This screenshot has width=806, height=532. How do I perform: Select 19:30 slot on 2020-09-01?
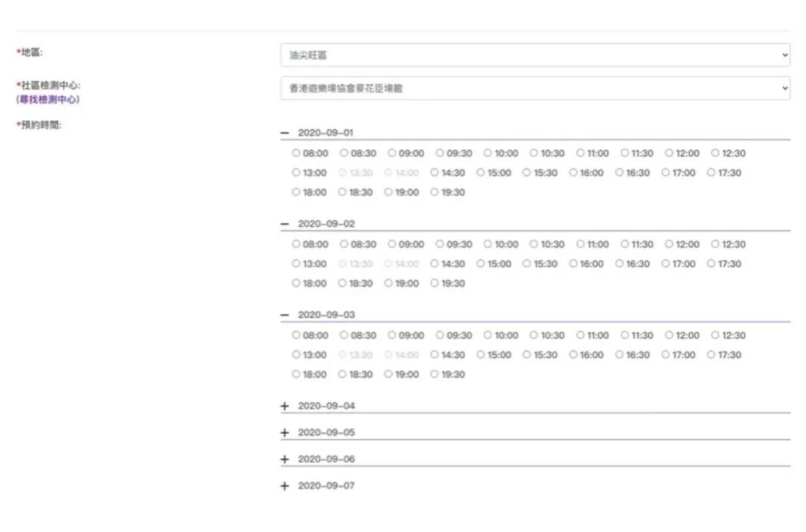pos(434,192)
